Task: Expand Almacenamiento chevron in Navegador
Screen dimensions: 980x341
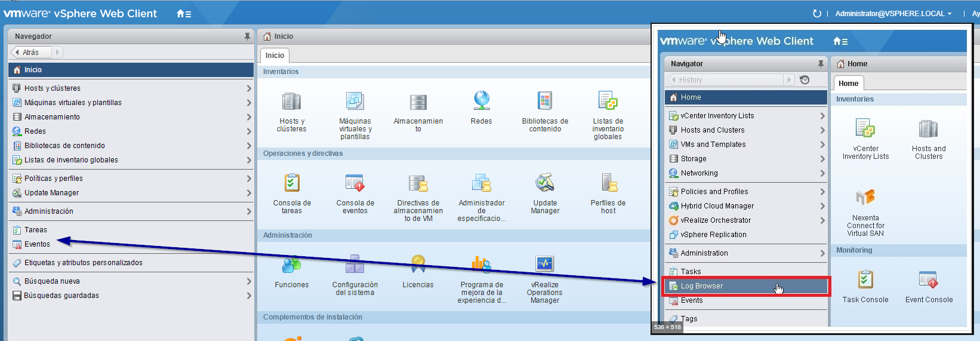Action: click(x=249, y=117)
